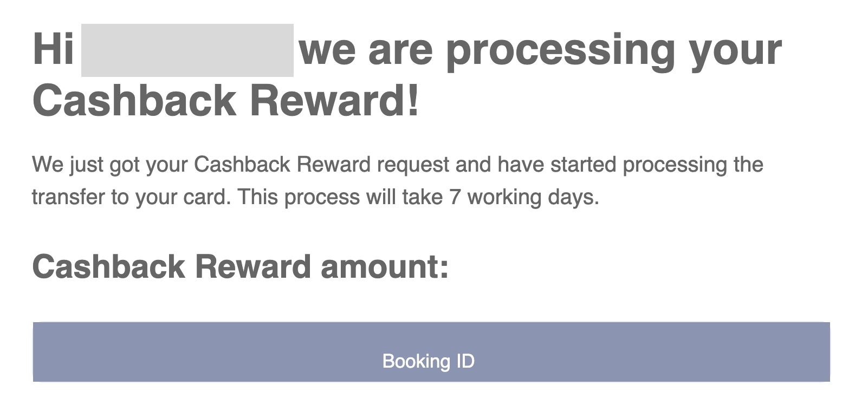Click the word "ID" in the table header

(465, 361)
